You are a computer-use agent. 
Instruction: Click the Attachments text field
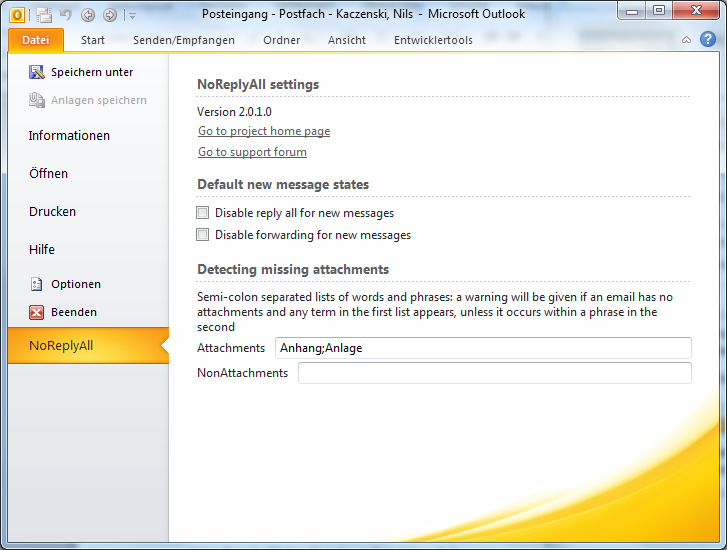(483, 348)
